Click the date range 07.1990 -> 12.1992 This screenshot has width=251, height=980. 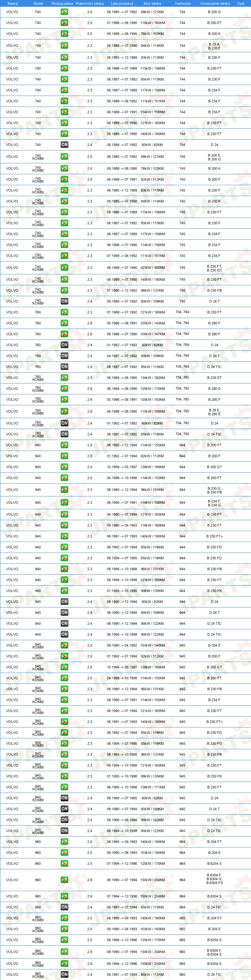click(x=122, y=290)
